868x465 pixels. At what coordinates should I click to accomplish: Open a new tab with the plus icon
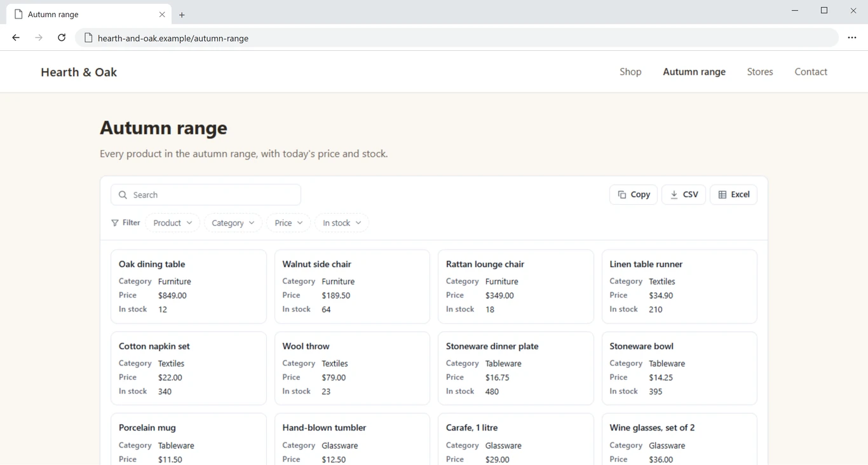(x=182, y=15)
